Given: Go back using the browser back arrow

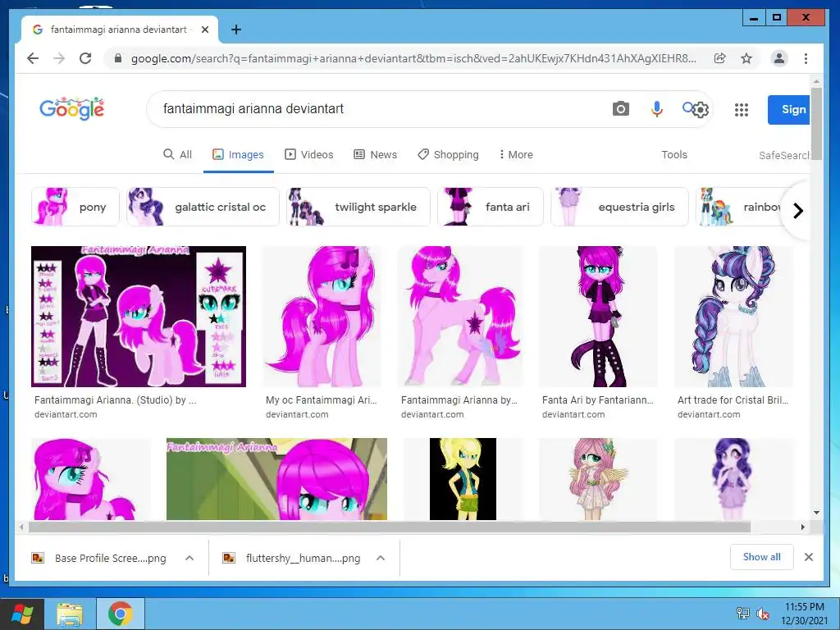Looking at the screenshot, I should click(33, 58).
